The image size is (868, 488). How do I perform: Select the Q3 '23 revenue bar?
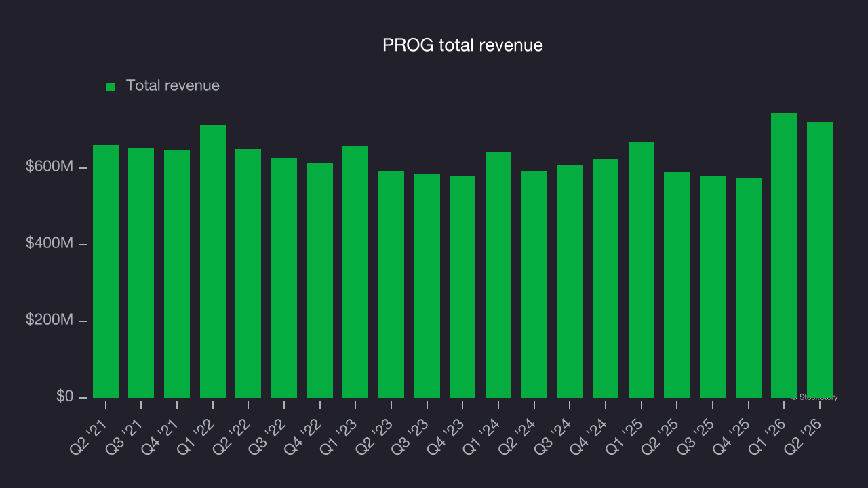pos(427,286)
